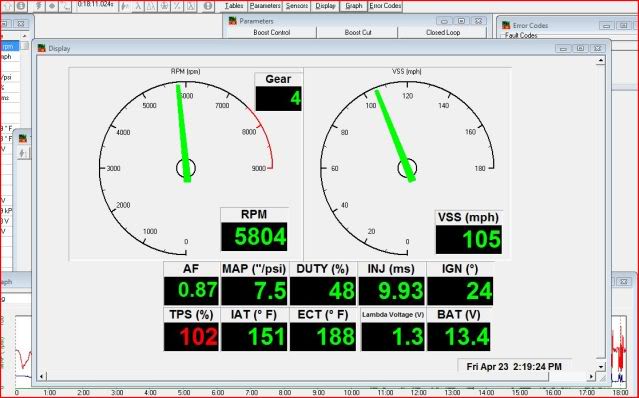639x398 pixels.
Task: Open the Display menu
Action: click(x=326, y=6)
